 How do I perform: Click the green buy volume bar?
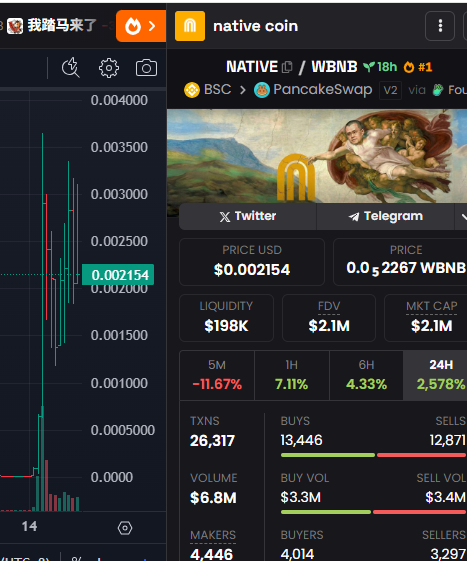(x=326, y=512)
